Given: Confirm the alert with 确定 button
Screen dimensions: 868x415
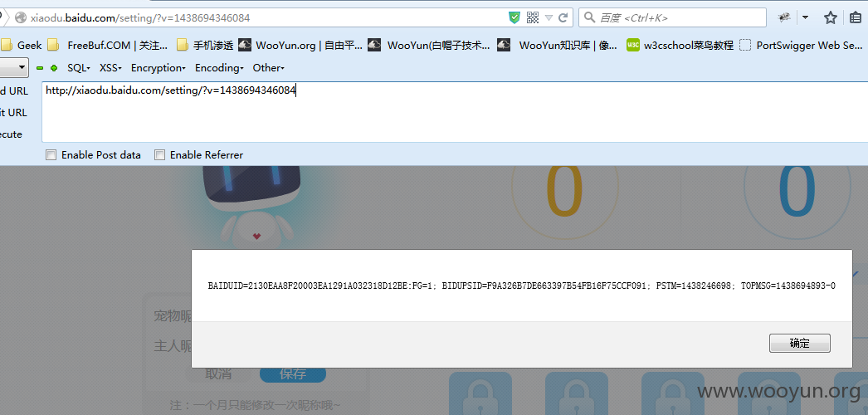Looking at the screenshot, I should tap(799, 343).
